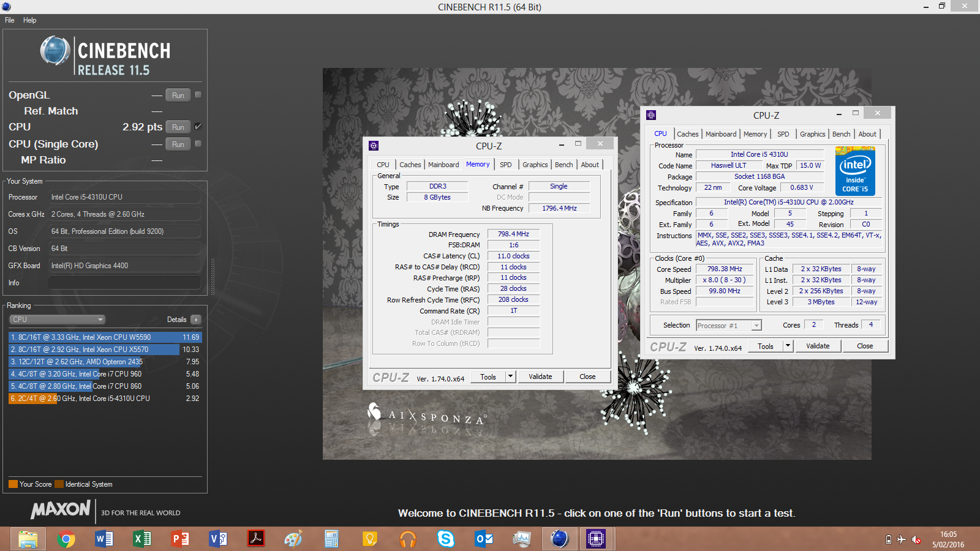Select ranking row Intel Core i5-4310U CPU

(x=104, y=399)
